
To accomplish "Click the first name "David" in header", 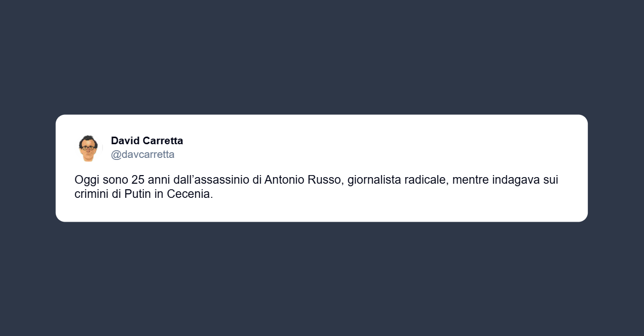I will [x=125, y=141].
